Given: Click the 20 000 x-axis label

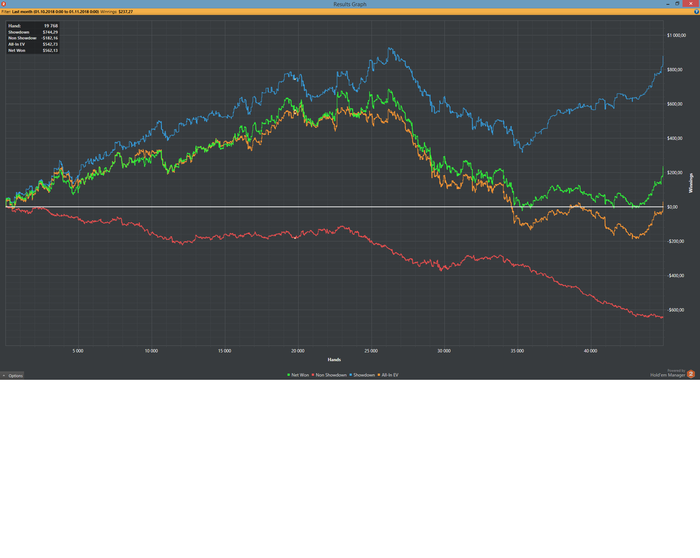Looking at the screenshot, I should (x=298, y=351).
